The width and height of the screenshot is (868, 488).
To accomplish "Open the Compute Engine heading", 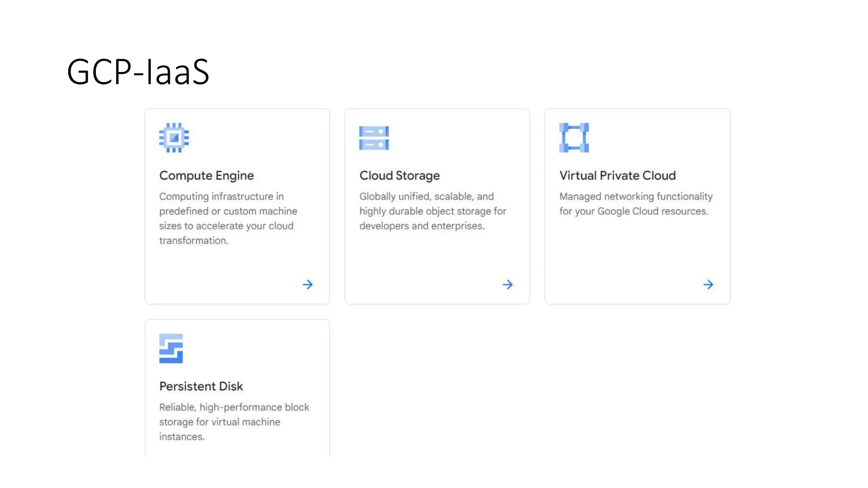I will point(206,176).
